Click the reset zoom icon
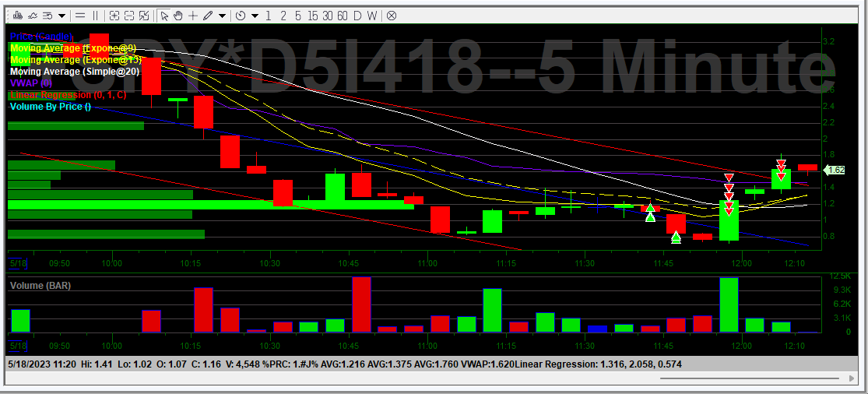The width and height of the screenshot is (868, 394). click(144, 16)
